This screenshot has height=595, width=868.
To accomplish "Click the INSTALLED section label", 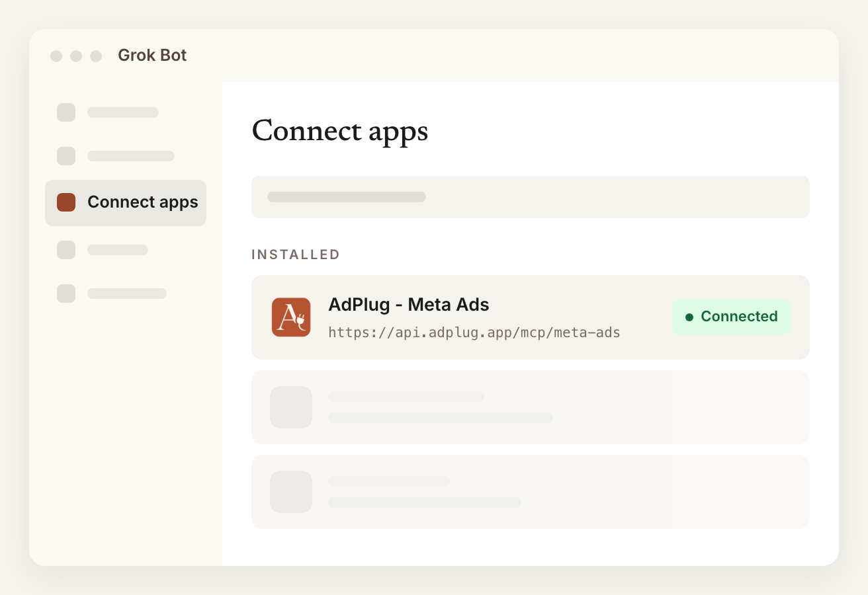I will tap(296, 255).
